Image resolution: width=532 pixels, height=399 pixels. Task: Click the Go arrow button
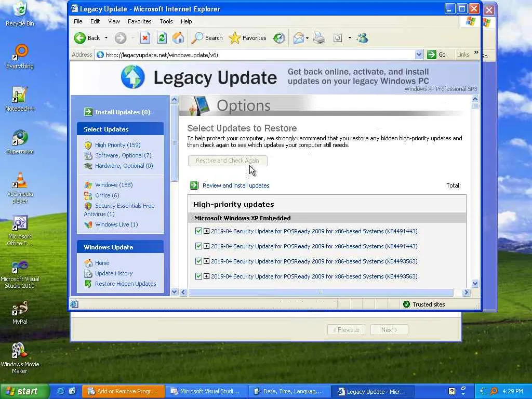pyautogui.click(x=432, y=55)
